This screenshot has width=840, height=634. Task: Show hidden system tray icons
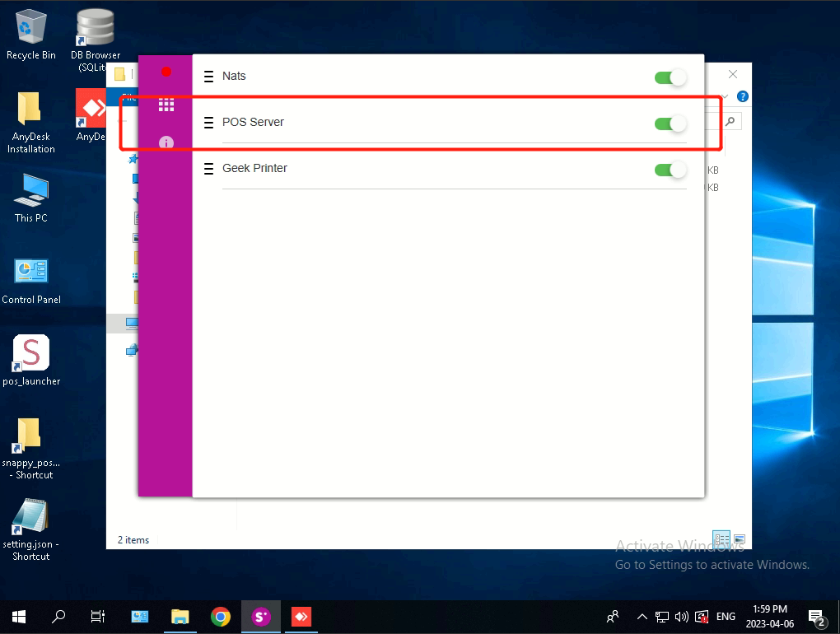[642, 616]
